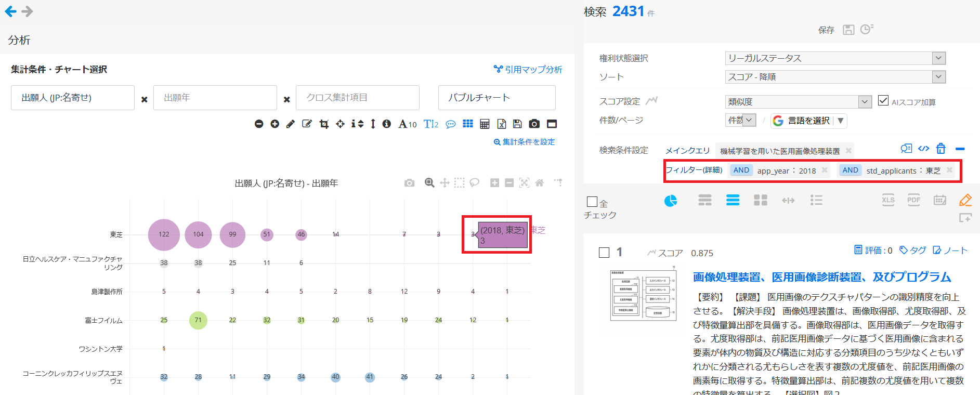
Task: Export results as PDF
Action: 914,200
